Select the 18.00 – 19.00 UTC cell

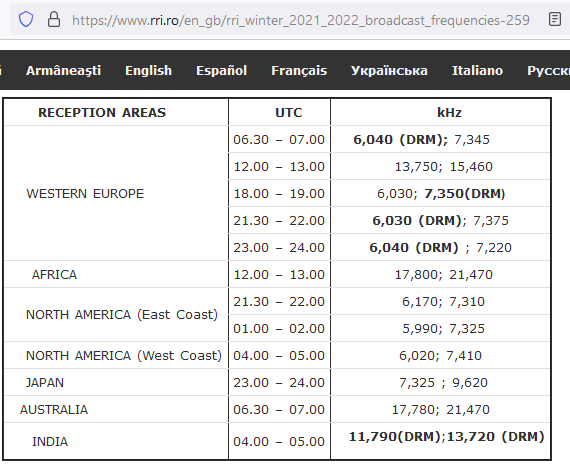tap(280, 193)
